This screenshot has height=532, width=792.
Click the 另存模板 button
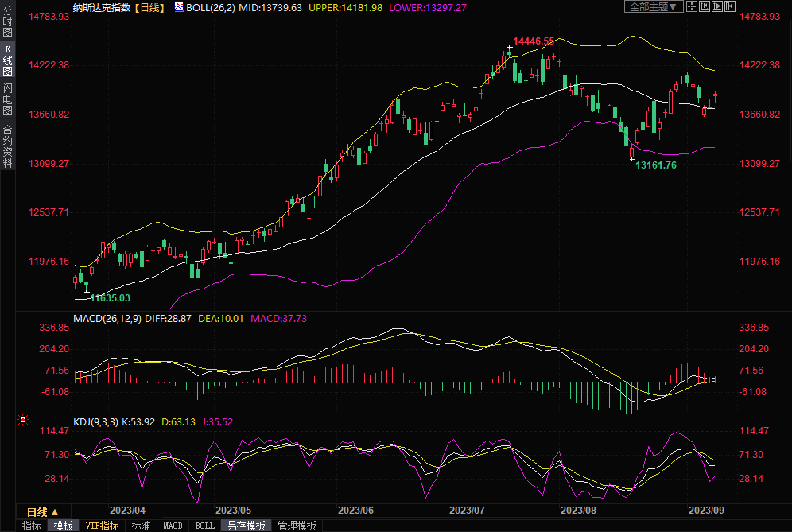point(246,526)
